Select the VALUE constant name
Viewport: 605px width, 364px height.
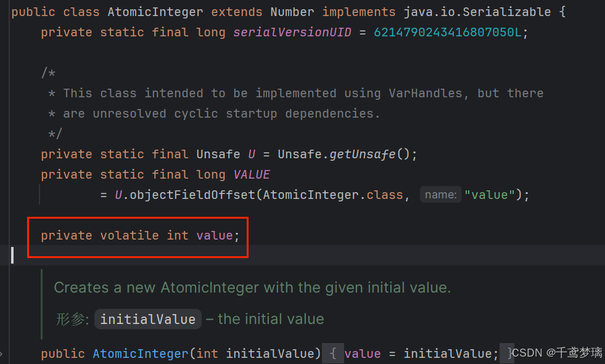(x=252, y=175)
